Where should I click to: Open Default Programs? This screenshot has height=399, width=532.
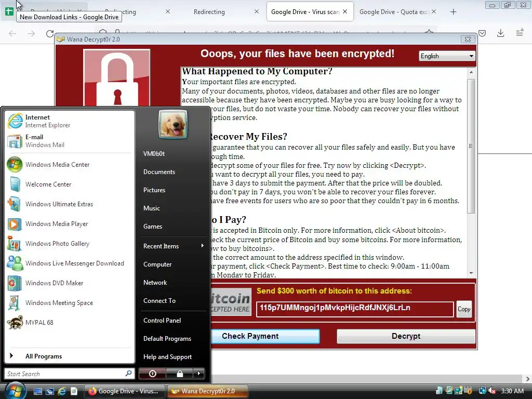173,339
